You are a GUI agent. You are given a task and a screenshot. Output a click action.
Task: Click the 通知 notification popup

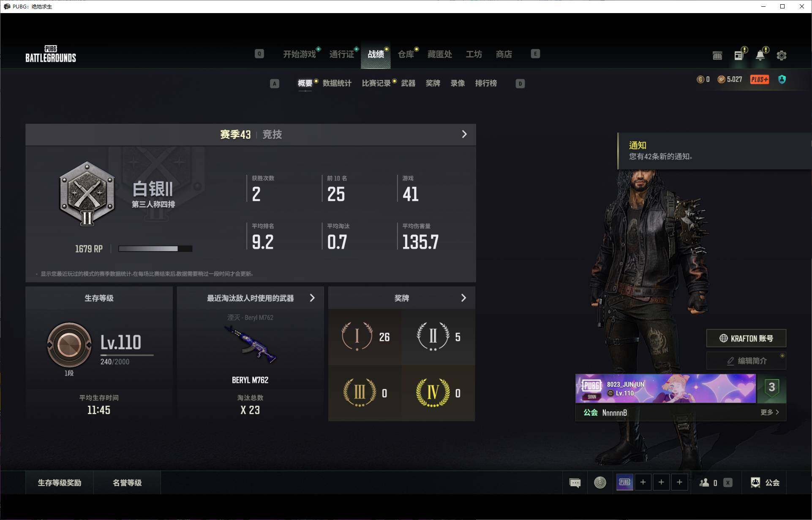(714, 151)
